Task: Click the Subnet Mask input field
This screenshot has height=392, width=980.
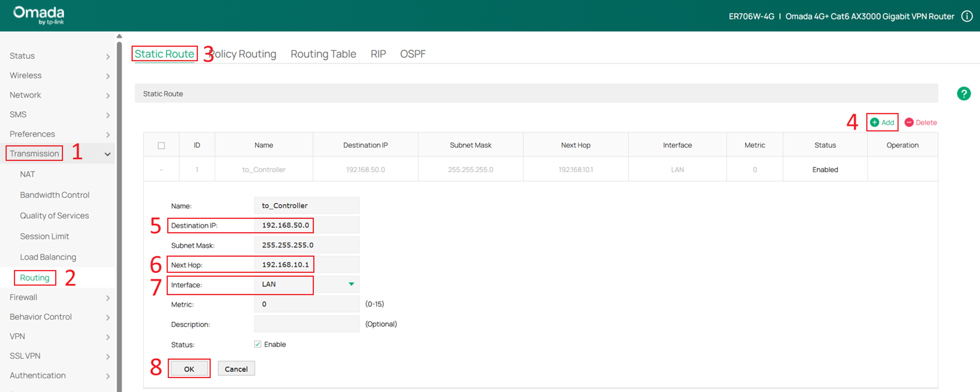Action: 307,245
